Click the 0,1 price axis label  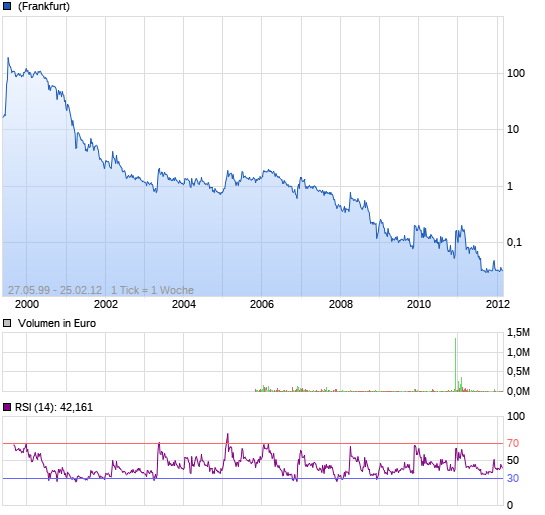(514, 242)
